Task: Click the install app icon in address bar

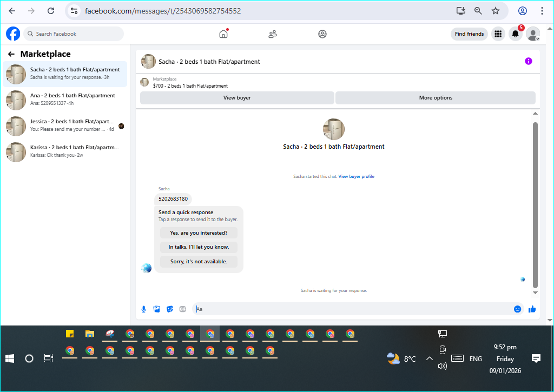Action: (x=461, y=11)
